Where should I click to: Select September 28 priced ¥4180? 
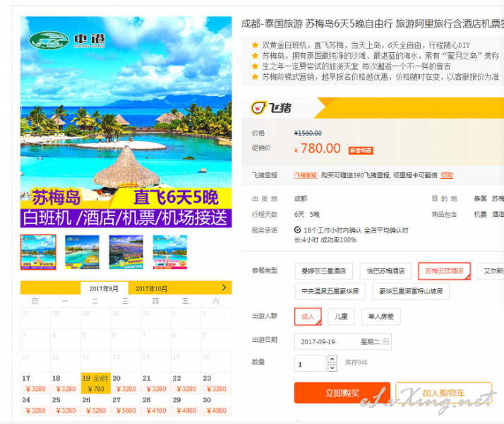156,405
